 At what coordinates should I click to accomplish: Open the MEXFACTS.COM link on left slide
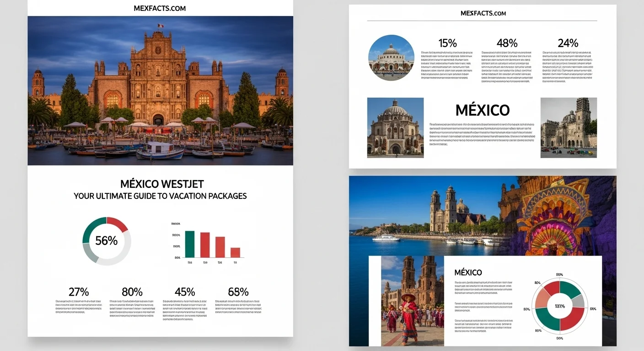160,8
